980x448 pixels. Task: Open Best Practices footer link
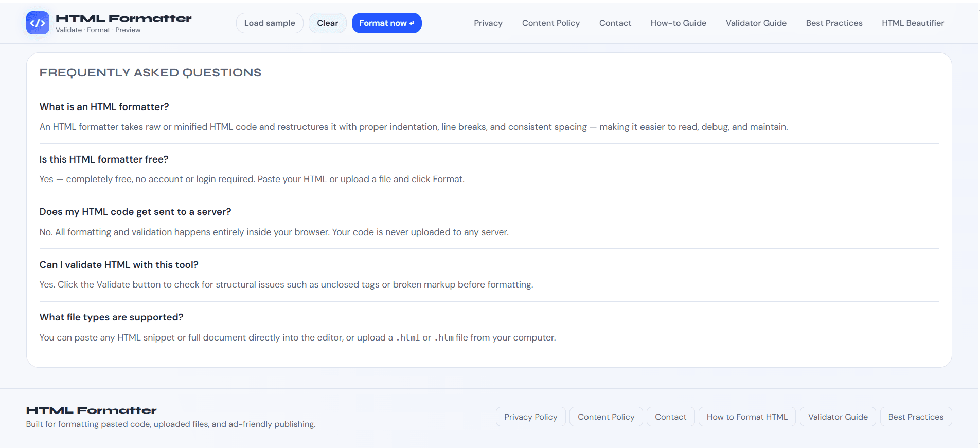(x=916, y=417)
